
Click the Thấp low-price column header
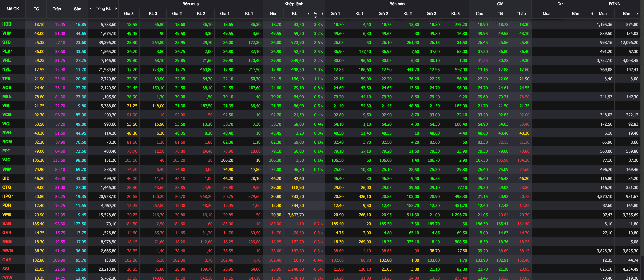[x=521, y=14]
